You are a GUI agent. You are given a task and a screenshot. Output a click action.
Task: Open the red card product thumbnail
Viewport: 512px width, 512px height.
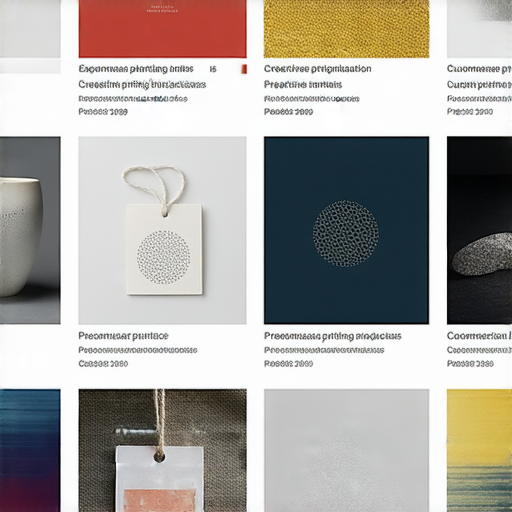[x=163, y=29]
